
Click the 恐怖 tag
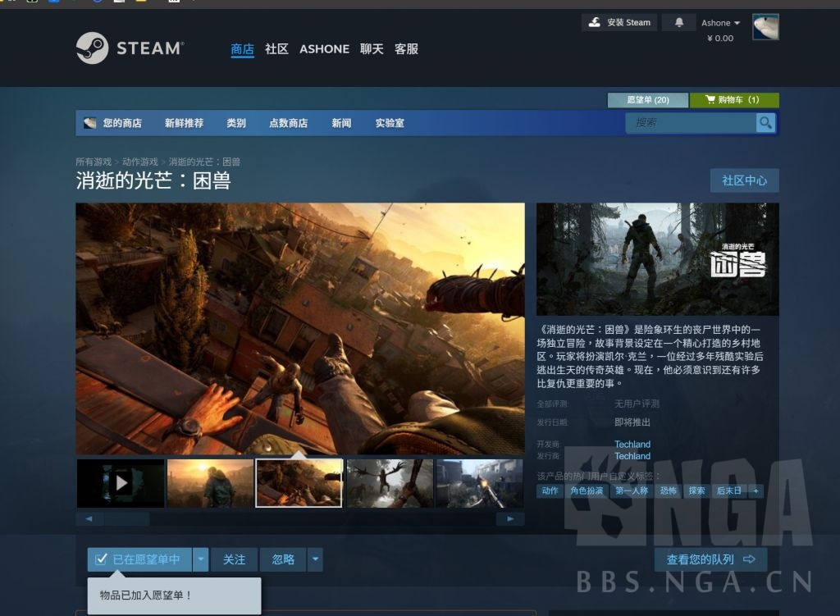point(668,491)
